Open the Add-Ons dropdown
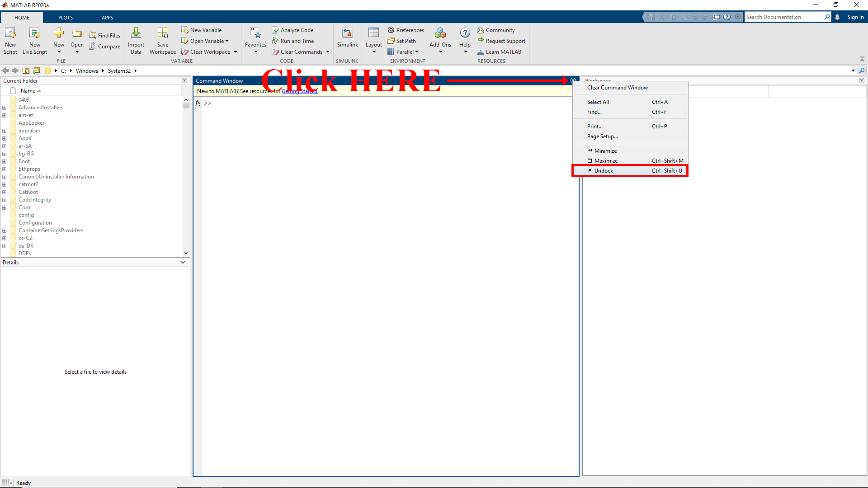The height and width of the screenshot is (488, 868). click(440, 52)
